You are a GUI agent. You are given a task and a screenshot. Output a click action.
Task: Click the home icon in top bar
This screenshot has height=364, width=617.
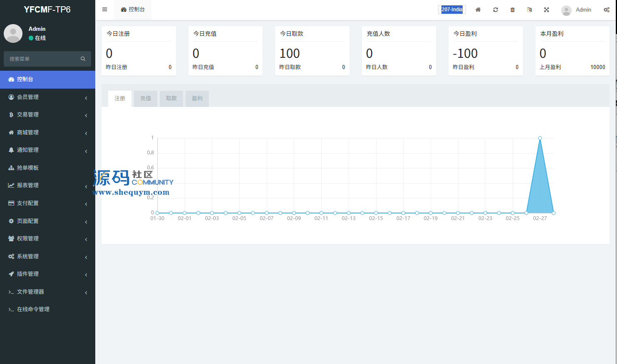pyautogui.click(x=478, y=10)
